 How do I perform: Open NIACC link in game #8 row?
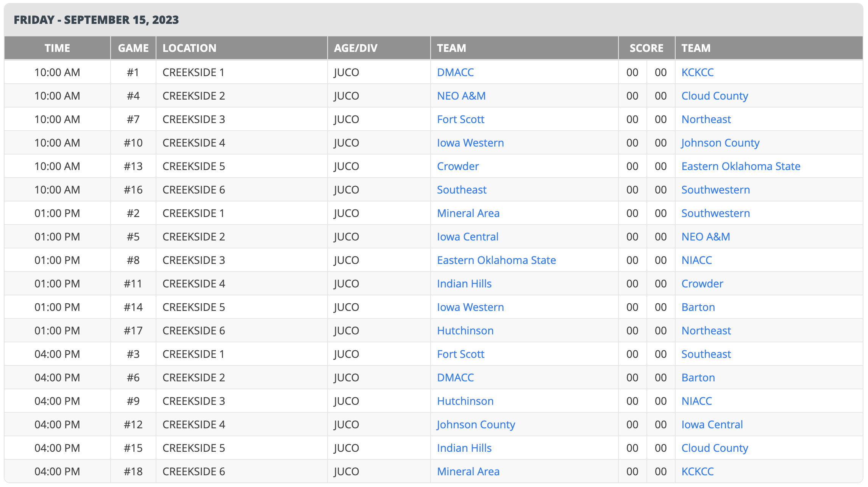tap(696, 260)
